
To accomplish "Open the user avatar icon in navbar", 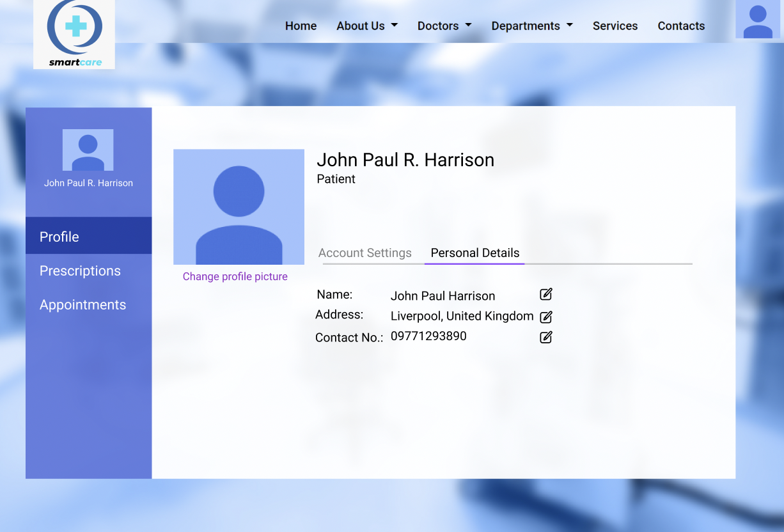I will pyautogui.click(x=758, y=19).
